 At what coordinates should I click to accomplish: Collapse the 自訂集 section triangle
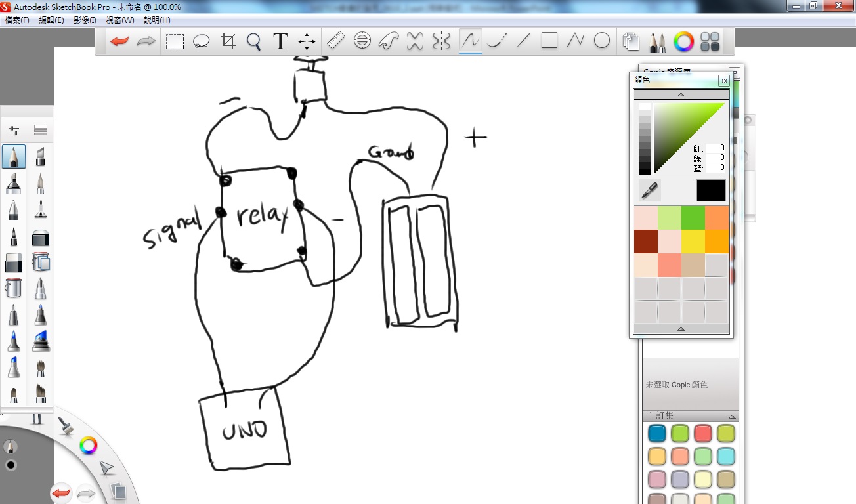[x=732, y=416]
